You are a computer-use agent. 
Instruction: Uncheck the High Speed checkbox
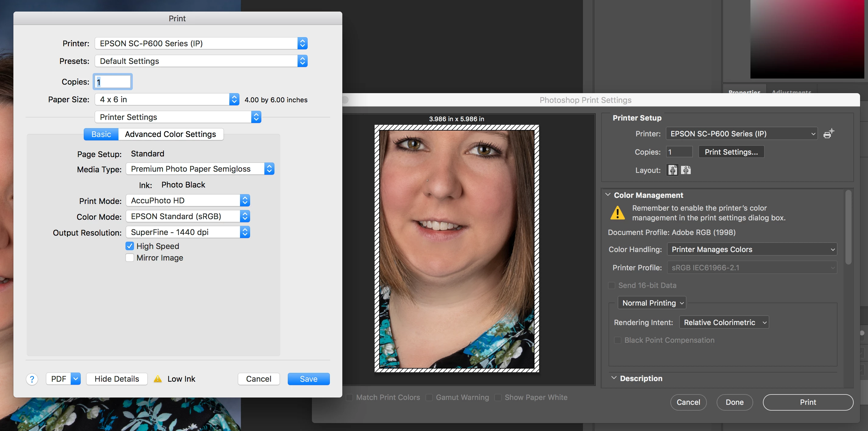click(130, 246)
